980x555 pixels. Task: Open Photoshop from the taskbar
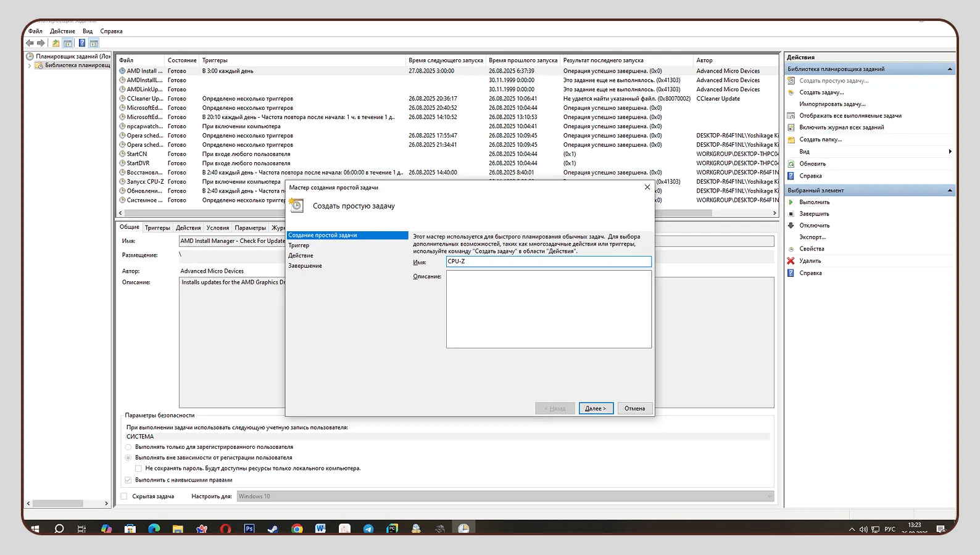click(x=249, y=528)
